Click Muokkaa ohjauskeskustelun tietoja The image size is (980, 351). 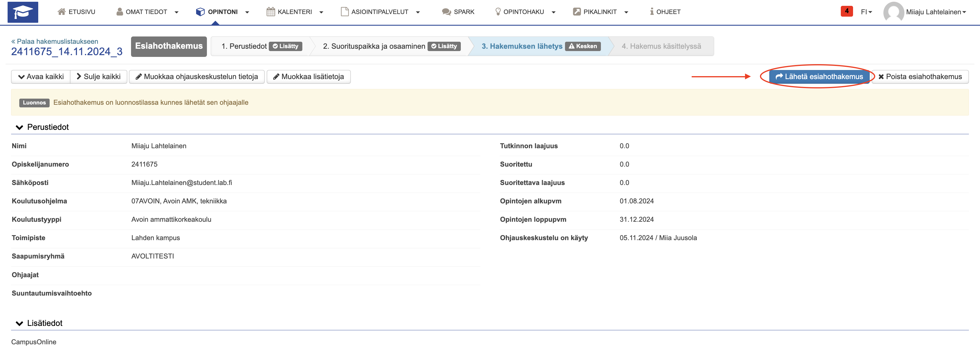pyautogui.click(x=197, y=77)
